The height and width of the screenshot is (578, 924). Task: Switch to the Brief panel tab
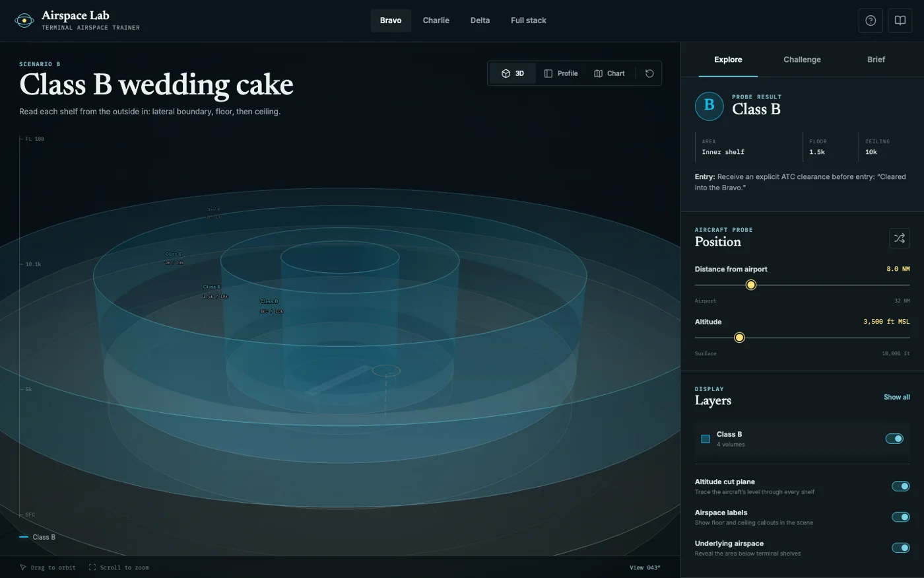tap(876, 59)
